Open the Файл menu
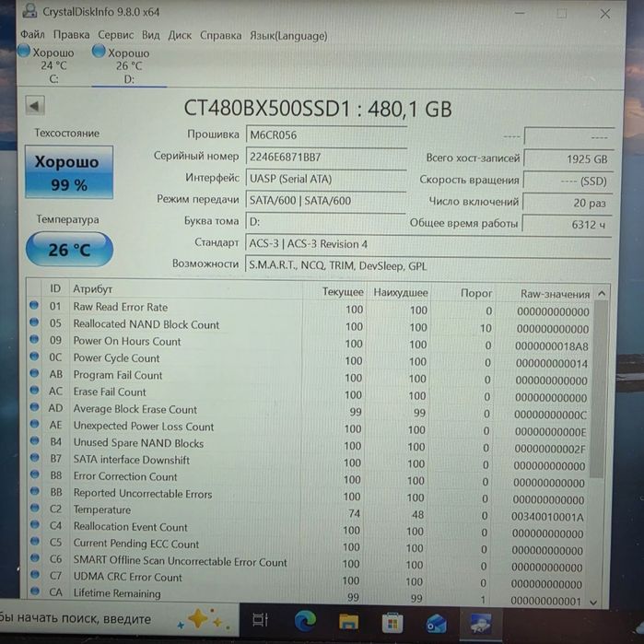The height and width of the screenshot is (644, 644). click(x=32, y=34)
